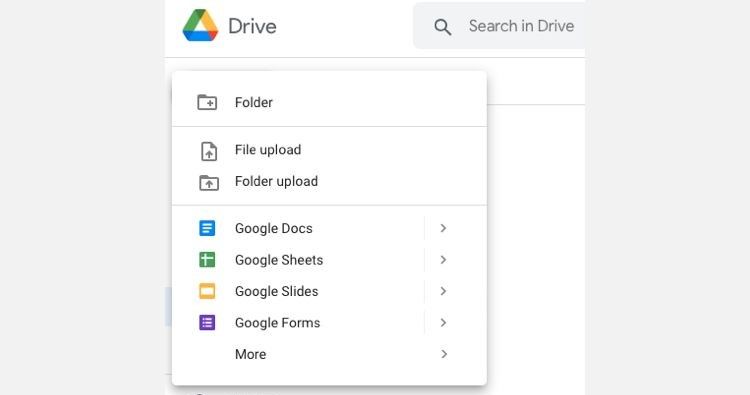
Task: Click the Drive title text
Action: (x=253, y=26)
